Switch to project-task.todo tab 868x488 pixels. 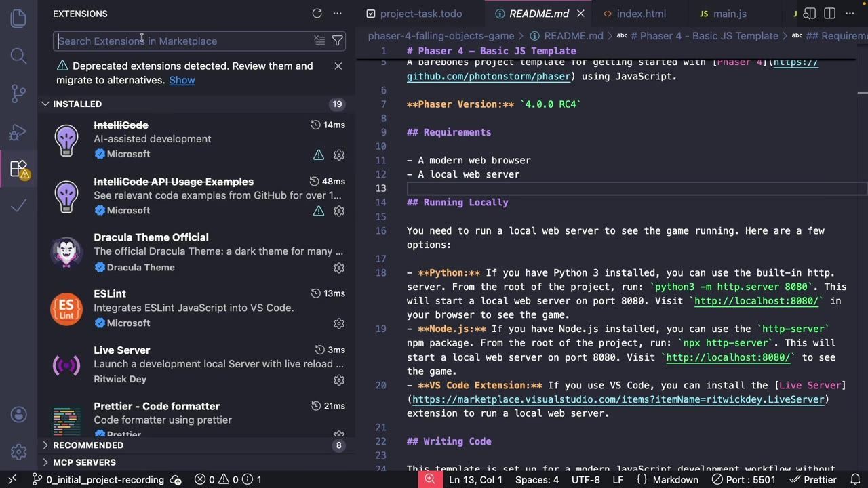(420, 14)
